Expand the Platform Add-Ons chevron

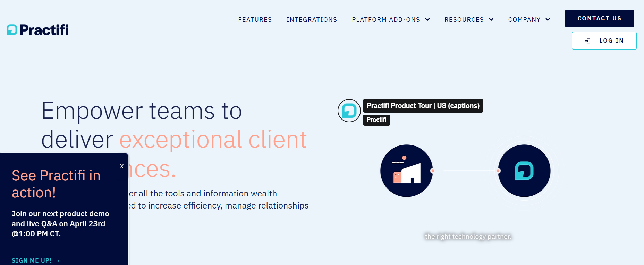427,20
